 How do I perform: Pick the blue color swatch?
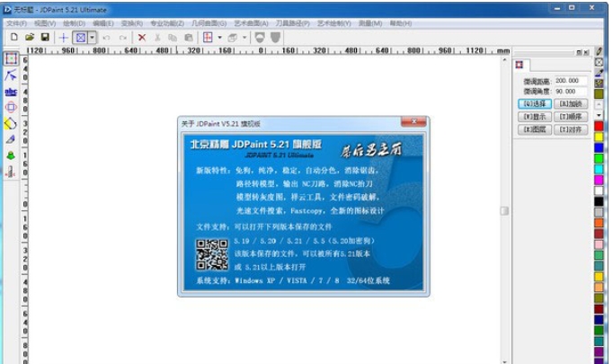click(x=599, y=147)
